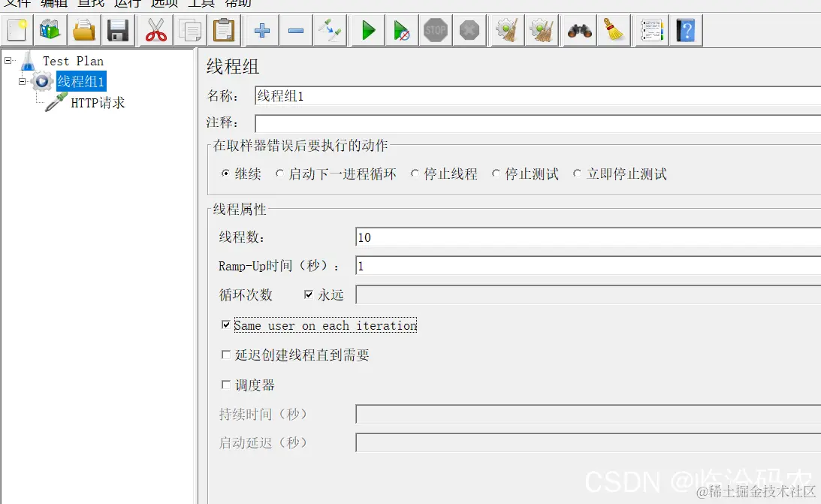This screenshot has height=504, width=821.
Task: Enable 永远 loop count checkbox
Action: (x=308, y=294)
